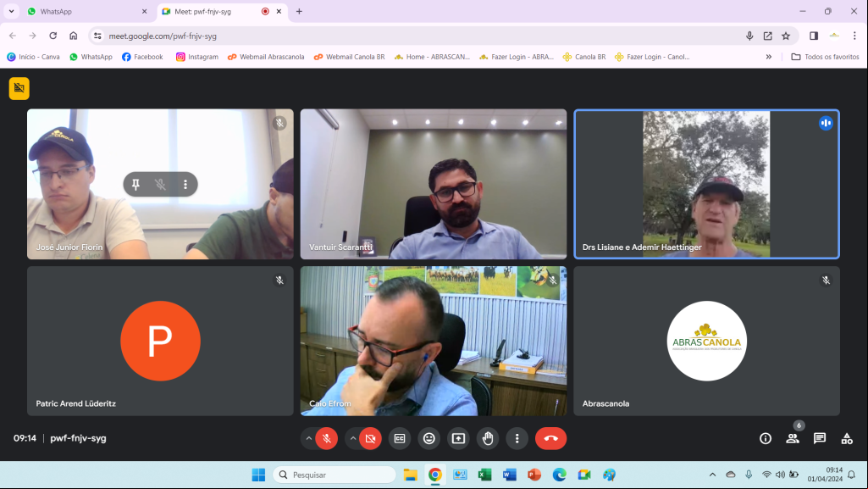Open chat with everyone panel
The width and height of the screenshot is (868, 489).
820,439
